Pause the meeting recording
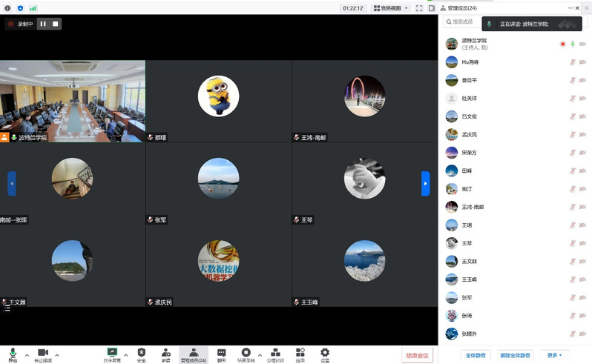Image resolution: width=592 pixels, height=364 pixels. point(43,24)
